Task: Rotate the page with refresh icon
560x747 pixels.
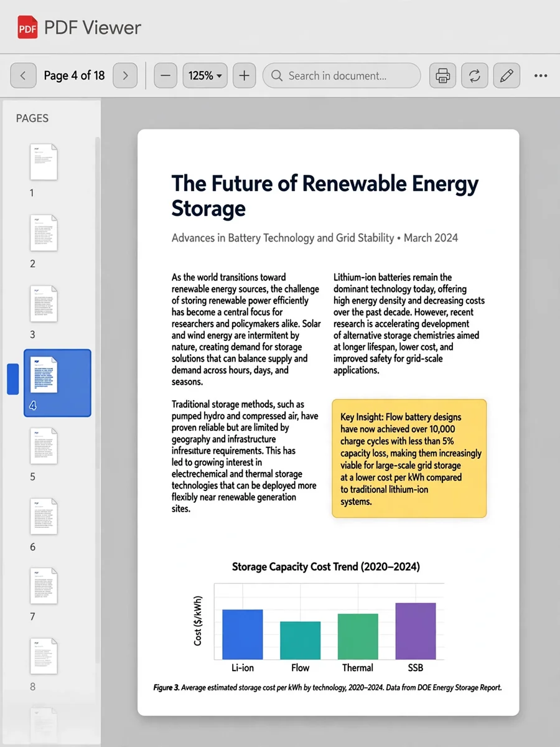Action: [475, 76]
